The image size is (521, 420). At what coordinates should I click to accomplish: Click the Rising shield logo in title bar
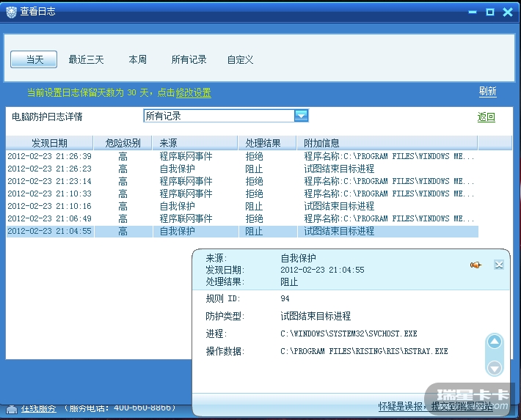coord(11,12)
